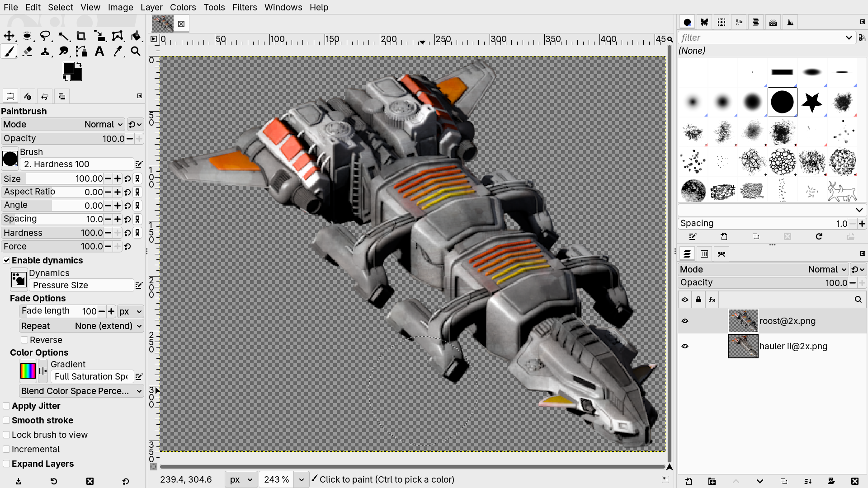Select the Eraser tool
Image resolution: width=868 pixels, height=488 pixels.
click(27, 52)
